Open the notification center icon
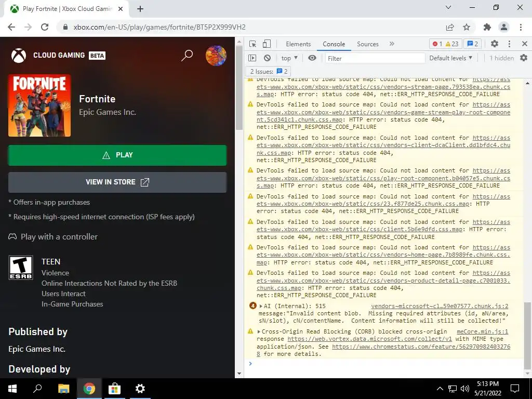532x399 pixels. coord(515,389)
